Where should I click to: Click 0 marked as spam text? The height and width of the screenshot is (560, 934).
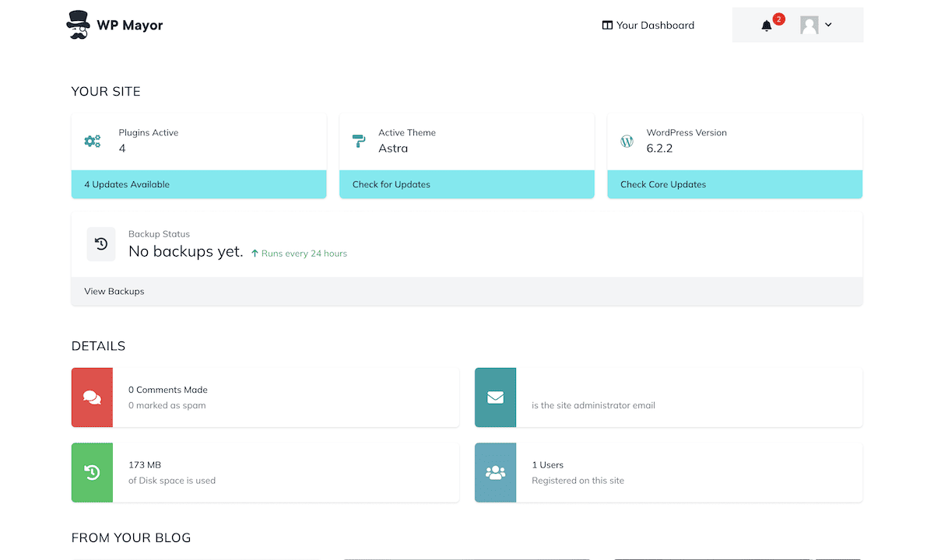167,405
